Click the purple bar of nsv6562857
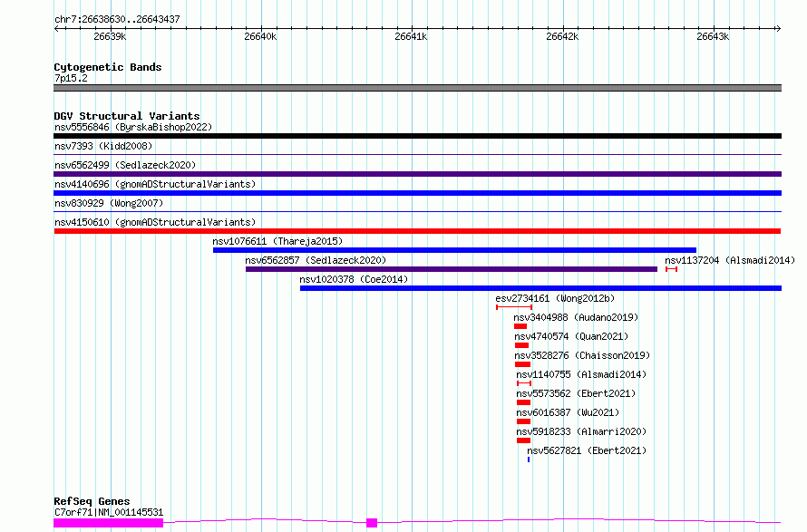Screen dimensions: 807x532 coord(452,269)
